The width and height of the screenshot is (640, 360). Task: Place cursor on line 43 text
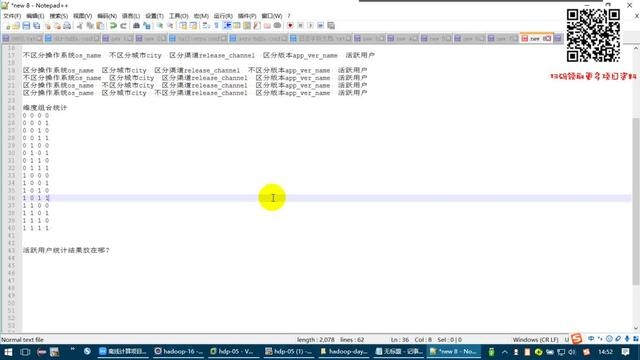coord(66,250)
